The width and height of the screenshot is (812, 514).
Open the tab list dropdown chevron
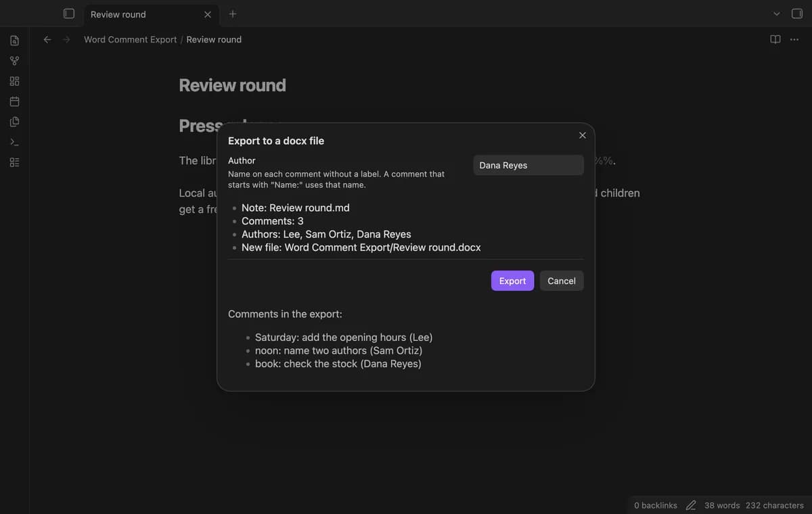pos(776,14)
